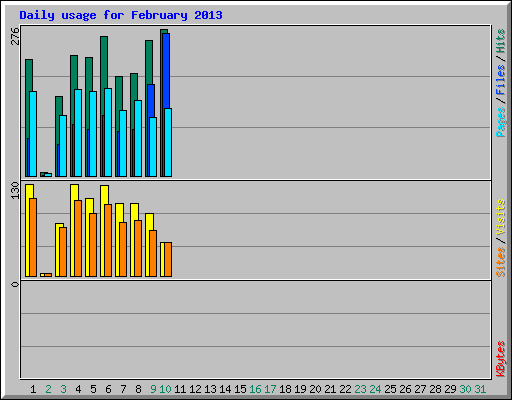The image size is (512, 400).
Task: Select day 22 on the x-axis
Action: pyautogui.click(x=345, y=389)
